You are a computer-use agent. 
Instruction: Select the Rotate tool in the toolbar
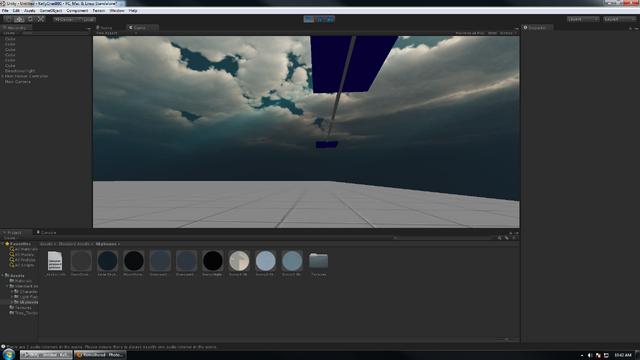coord(30,19)
